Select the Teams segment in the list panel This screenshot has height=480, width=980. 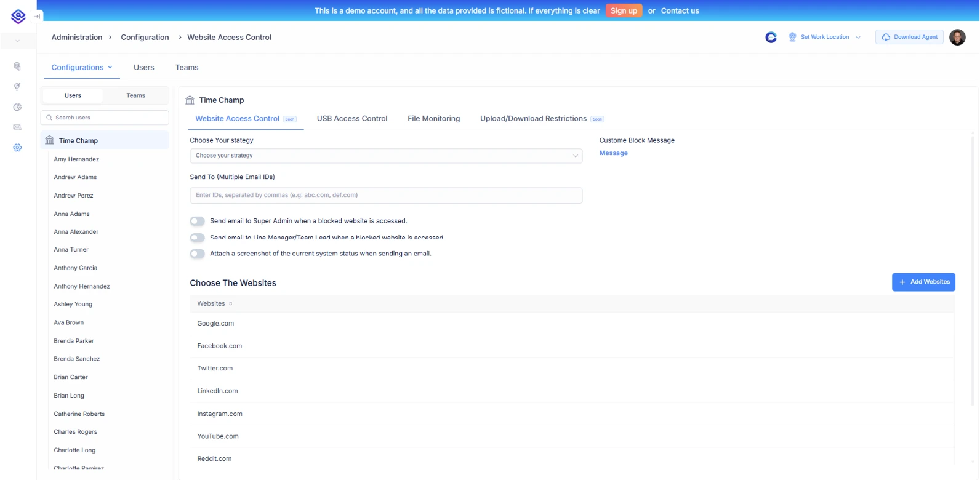coord(135,95)
